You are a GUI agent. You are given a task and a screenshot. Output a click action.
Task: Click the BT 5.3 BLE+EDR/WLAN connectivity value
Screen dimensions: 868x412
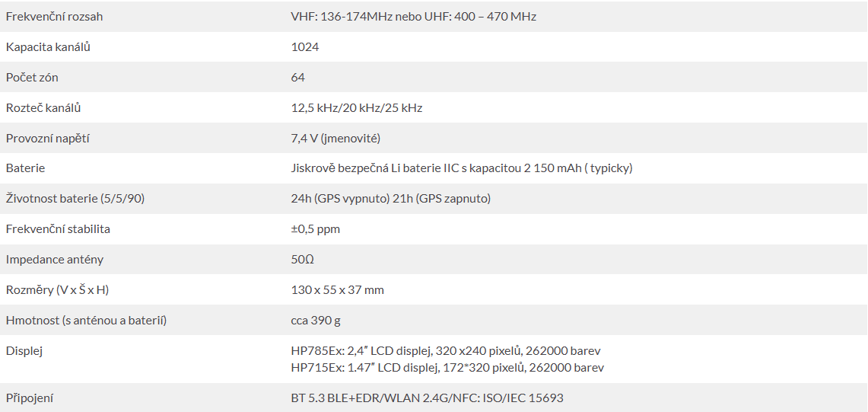[x=427, y=398]
